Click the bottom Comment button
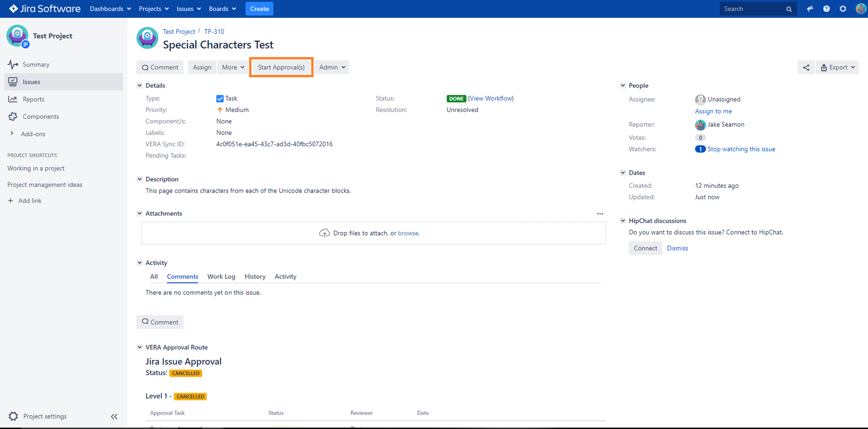This screenshot has height=429, width=868. tap(160, 322)
